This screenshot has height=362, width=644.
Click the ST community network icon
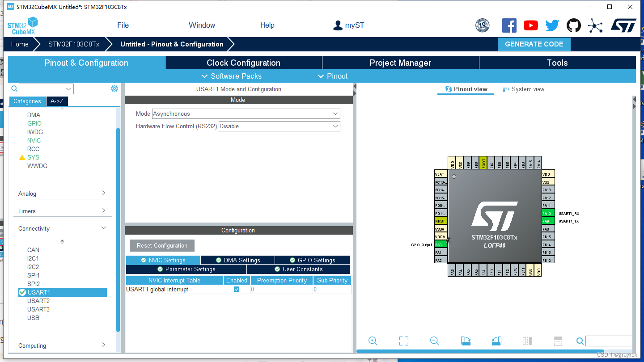[x=595, y=25]
